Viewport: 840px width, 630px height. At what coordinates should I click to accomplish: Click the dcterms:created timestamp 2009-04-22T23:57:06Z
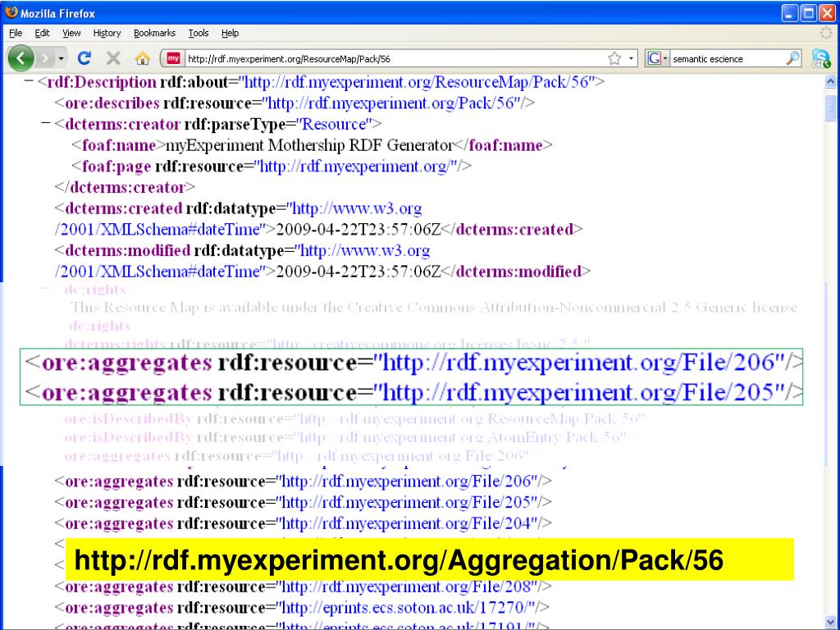(x=358, y=230)
